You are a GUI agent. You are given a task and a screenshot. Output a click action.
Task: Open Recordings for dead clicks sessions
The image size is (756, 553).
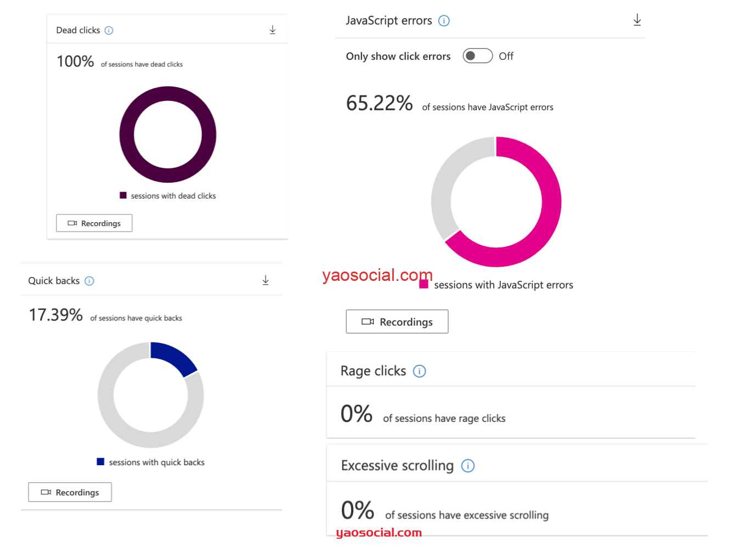pyautogui.click(x=94, y=223)
